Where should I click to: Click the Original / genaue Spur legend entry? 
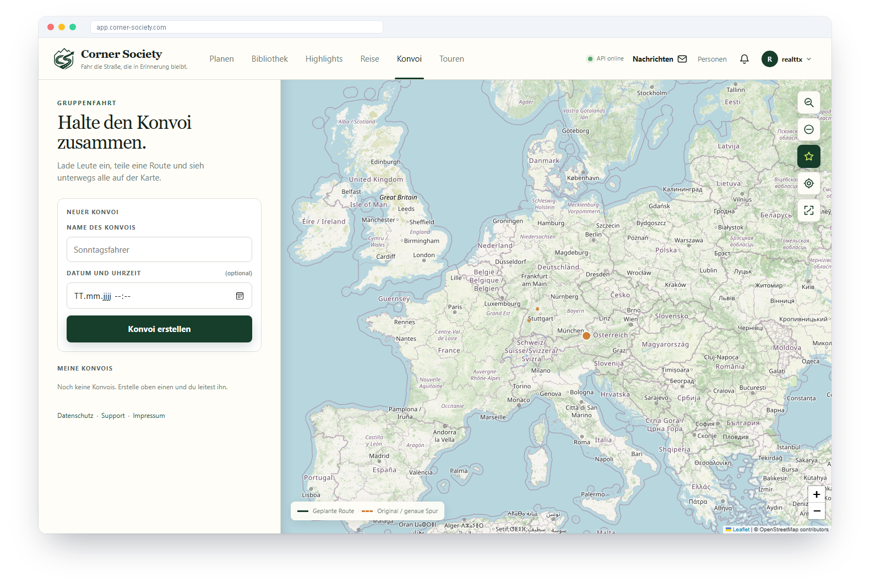pos(400,511)
